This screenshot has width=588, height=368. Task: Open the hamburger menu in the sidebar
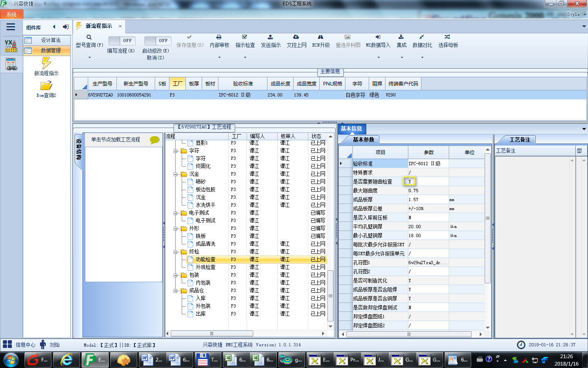(x=11, y=27)
